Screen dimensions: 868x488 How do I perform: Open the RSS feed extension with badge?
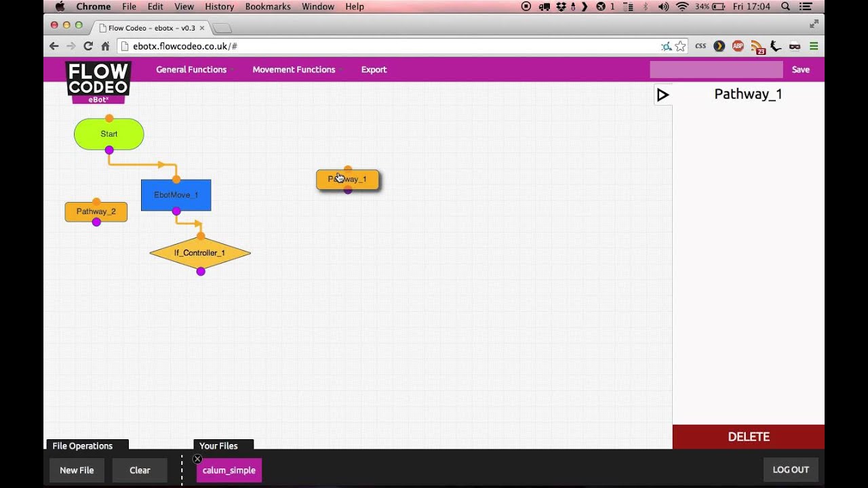click(757, 47)
